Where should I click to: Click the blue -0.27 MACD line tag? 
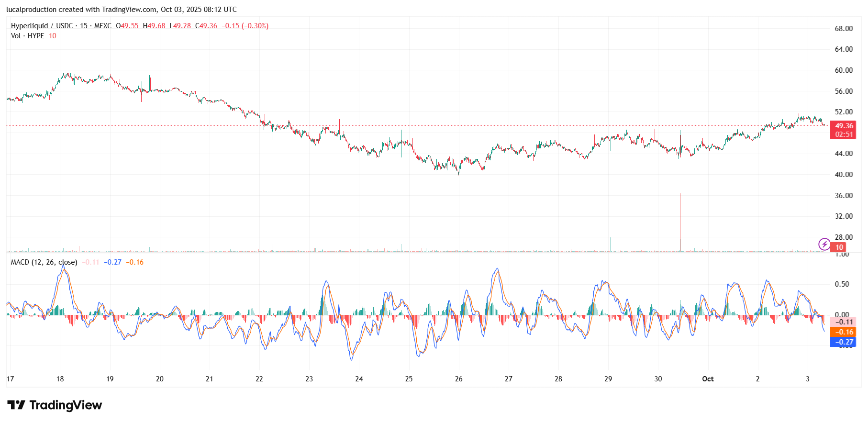[844, 342]
